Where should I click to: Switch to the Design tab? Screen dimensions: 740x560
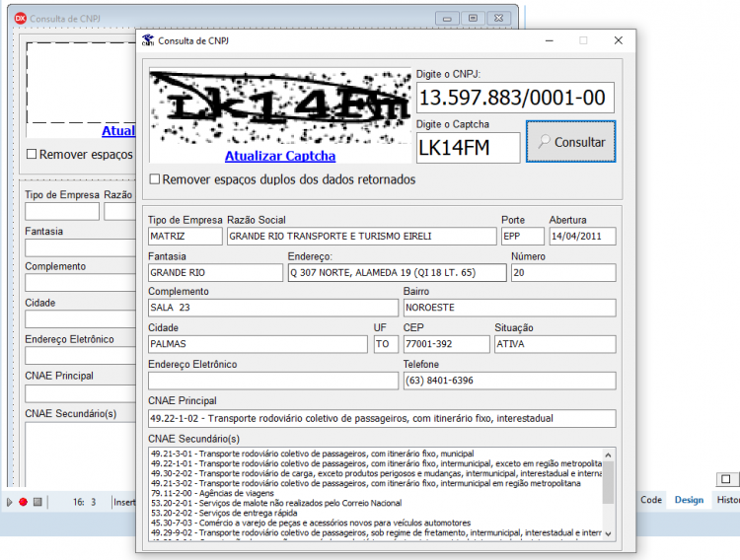[689, 500]
